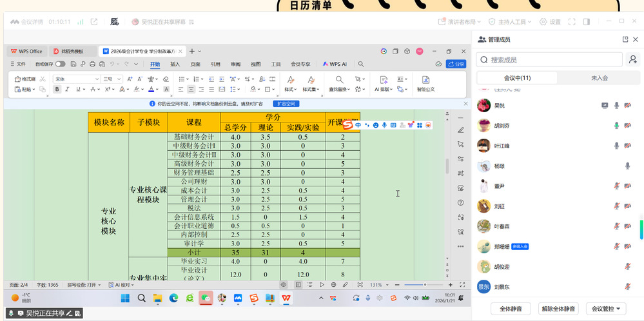Toggle the 自动保存 autosave switch
The image size is (644, 321).
click(60, 64)
